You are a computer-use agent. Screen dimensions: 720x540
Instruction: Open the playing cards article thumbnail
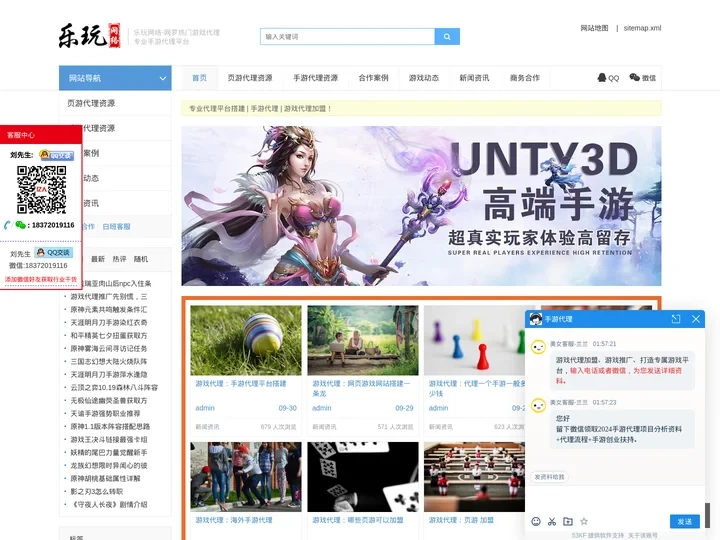click(x=363, y=477)
